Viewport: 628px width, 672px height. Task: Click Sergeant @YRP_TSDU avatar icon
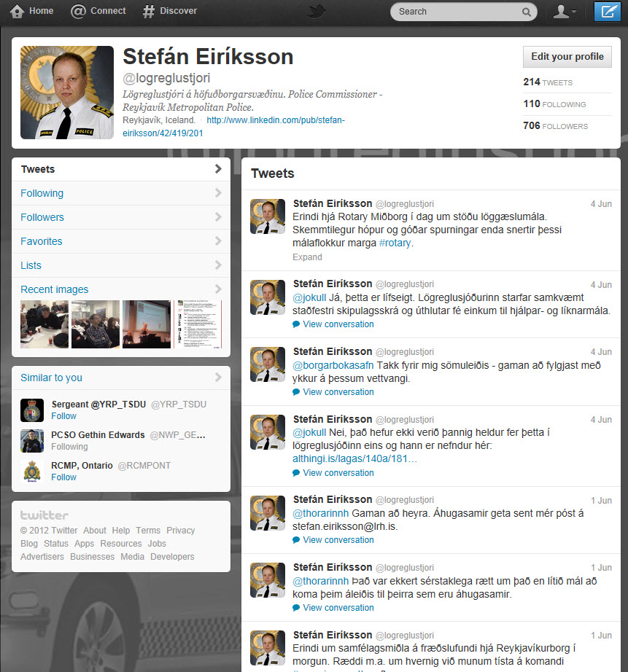point(32,410)
